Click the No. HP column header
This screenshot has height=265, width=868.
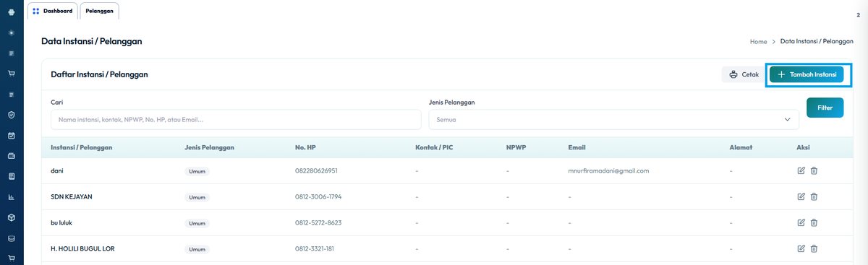coord(305,147)
